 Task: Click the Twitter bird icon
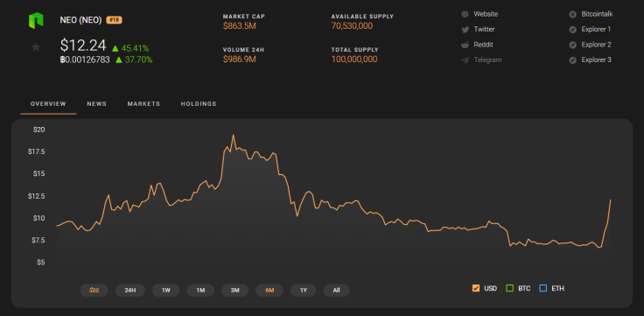point(465,30)
